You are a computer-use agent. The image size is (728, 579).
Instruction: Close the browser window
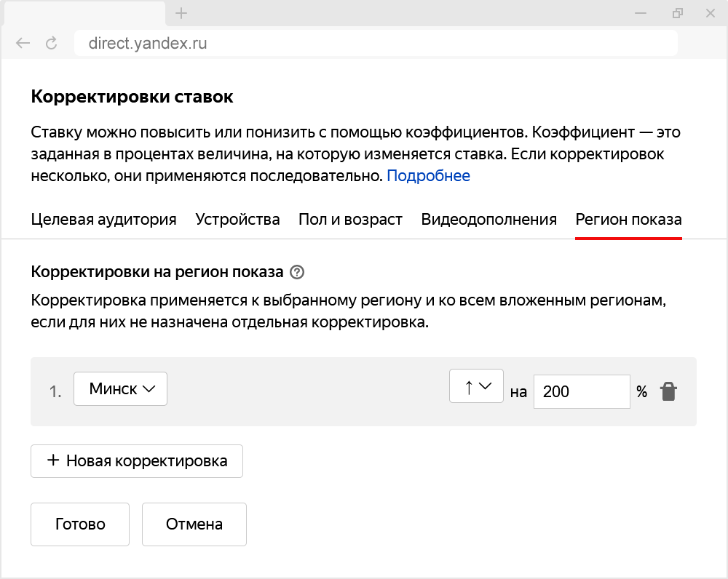coord(711,13)
